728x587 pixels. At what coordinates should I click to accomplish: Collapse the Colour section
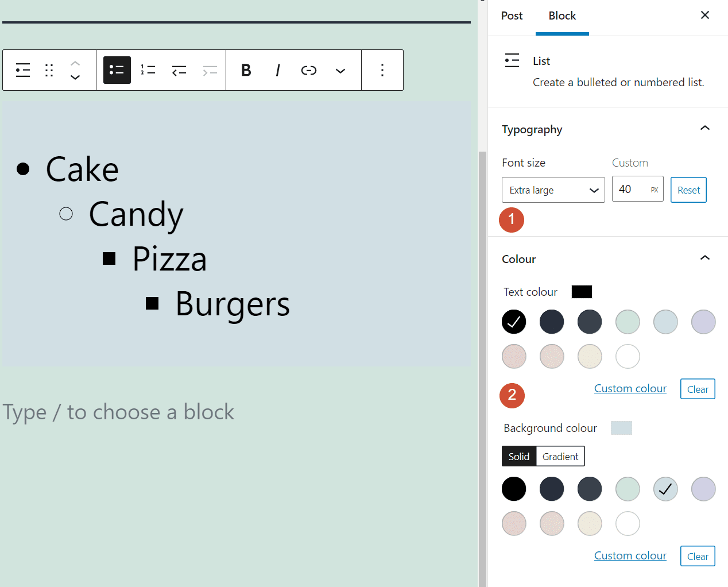pos(704,258)
